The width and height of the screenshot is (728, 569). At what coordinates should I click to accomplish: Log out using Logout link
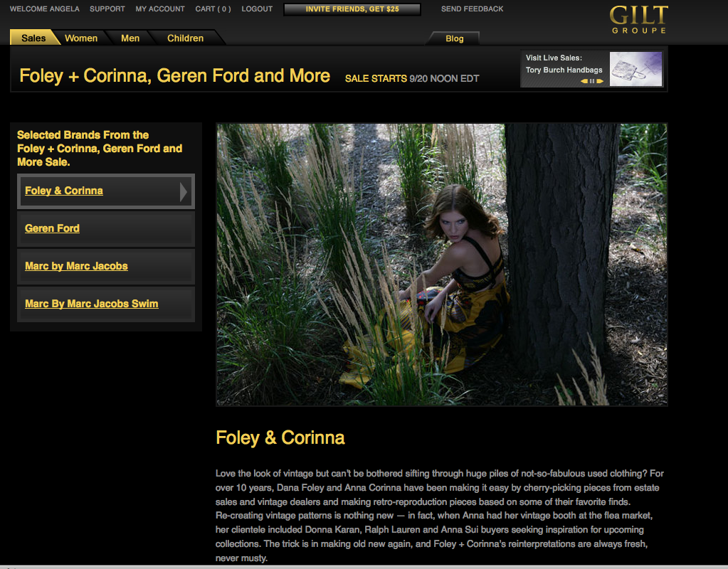(x=257, y=9)
